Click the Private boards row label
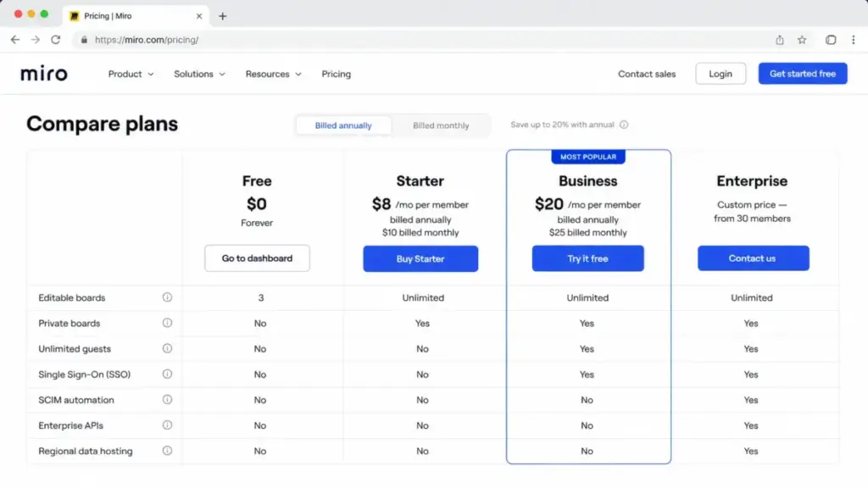Image resolution: width=868 pixels, height=488 pixels. [70, 323]
